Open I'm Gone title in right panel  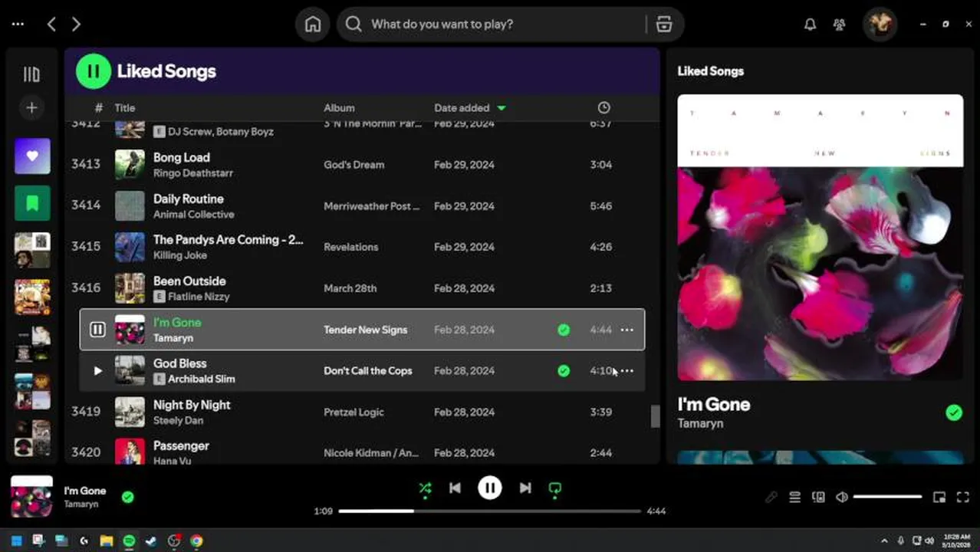(x=714, y=405)
